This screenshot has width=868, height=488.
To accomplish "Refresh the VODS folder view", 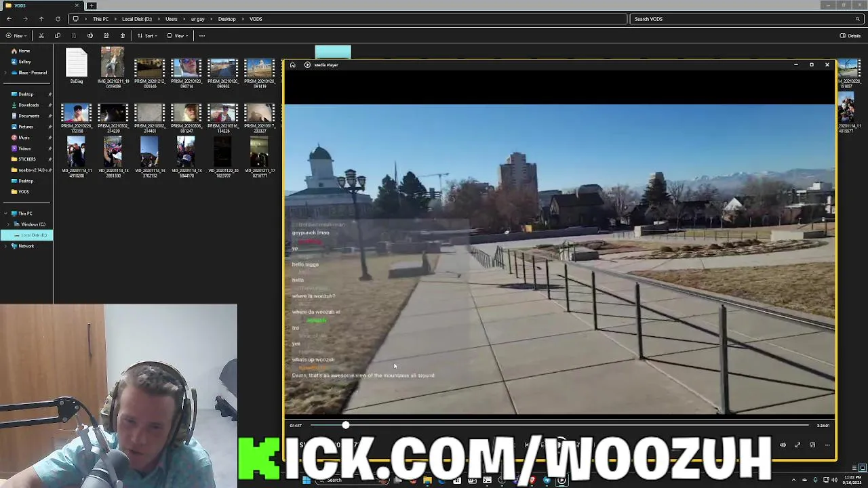I will (x=58, y=19).
